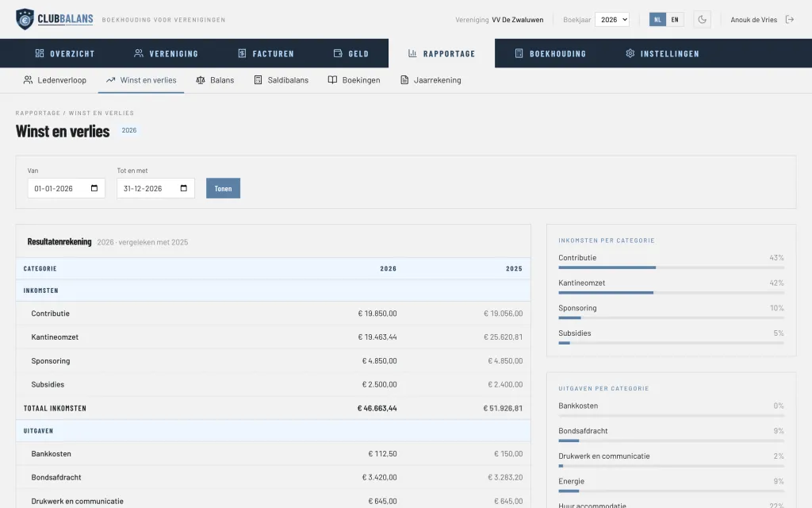Click the Contributie row in the table

point(274,314)
